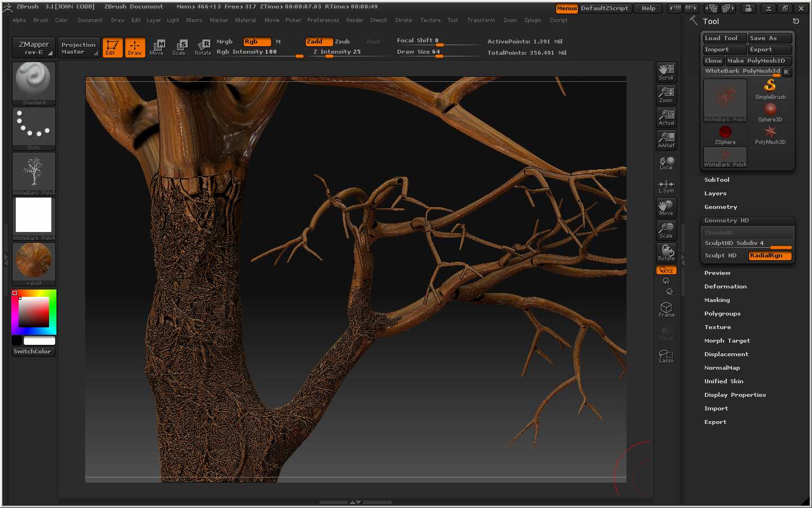Toggle L.Sym local symmetry

click(667, 186)
